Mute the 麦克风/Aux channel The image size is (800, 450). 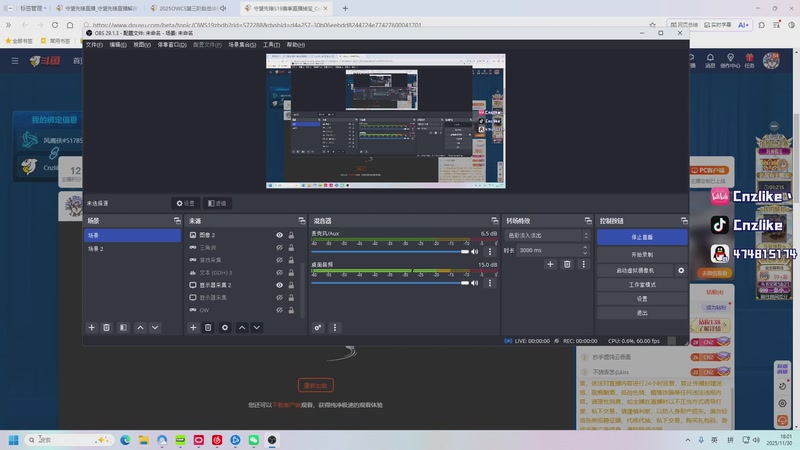475,252
